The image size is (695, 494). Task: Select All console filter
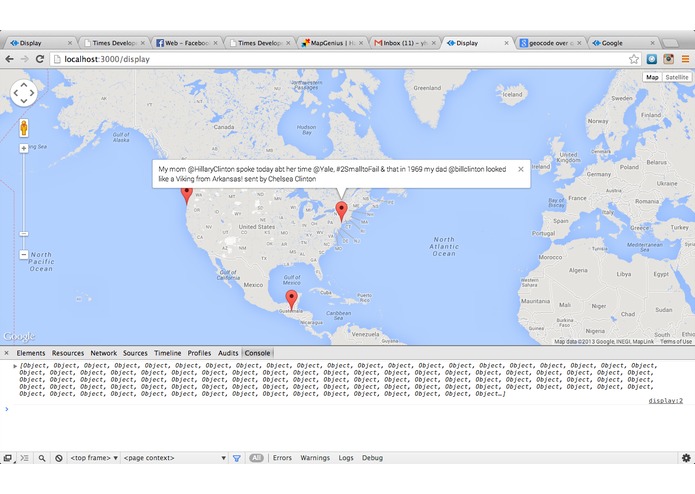click(x=256, y=458)
